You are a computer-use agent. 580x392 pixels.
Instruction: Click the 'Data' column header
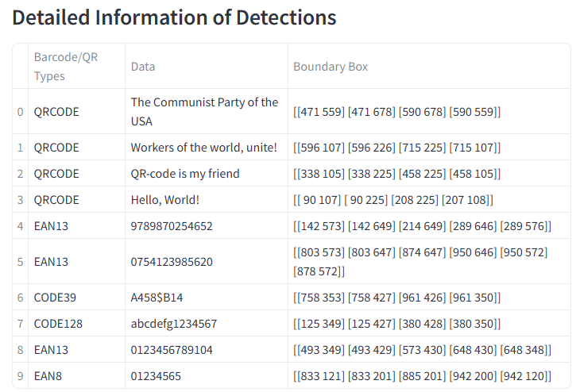click(x=143, y=67)
